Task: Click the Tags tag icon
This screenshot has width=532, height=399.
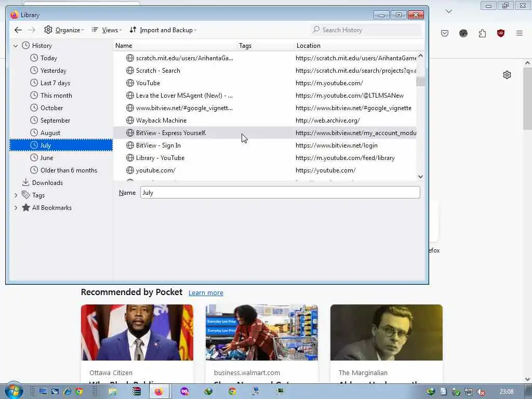Action: (x=26, y=195)
